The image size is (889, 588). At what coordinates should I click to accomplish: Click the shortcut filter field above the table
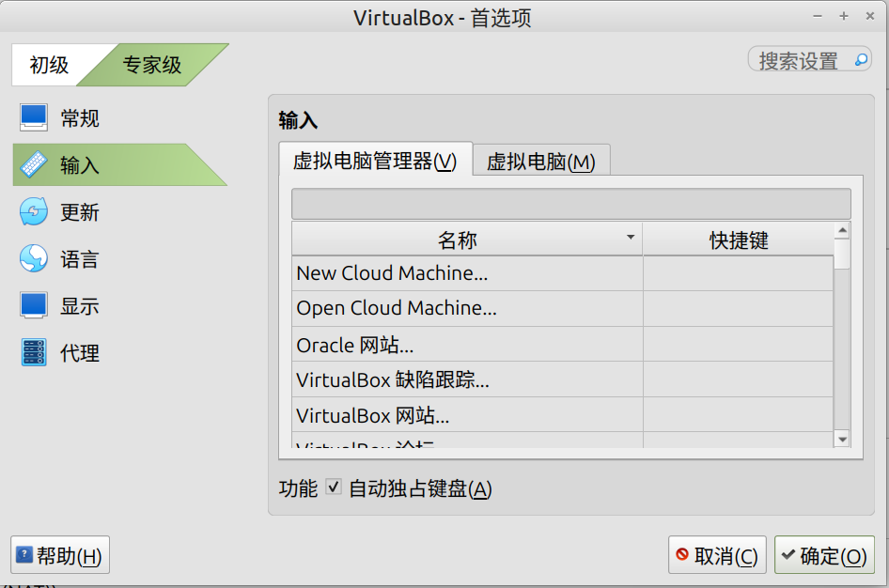pyautogui.click(x=571, y=204)
